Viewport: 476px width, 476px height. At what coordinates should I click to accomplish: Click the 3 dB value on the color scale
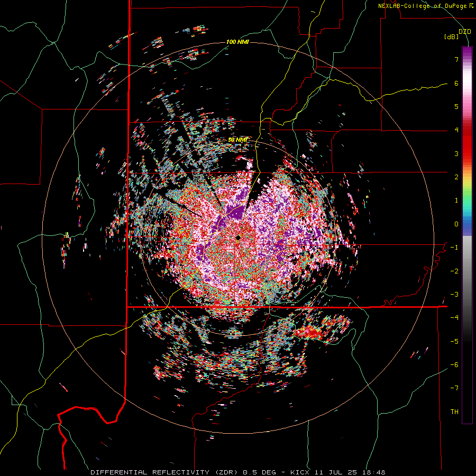tap(456, 153)
